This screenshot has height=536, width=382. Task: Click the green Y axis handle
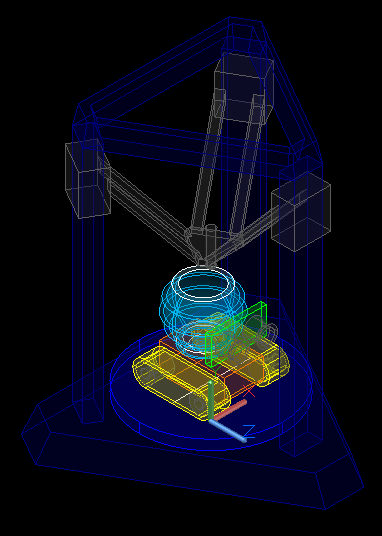(x=211, y=400)
